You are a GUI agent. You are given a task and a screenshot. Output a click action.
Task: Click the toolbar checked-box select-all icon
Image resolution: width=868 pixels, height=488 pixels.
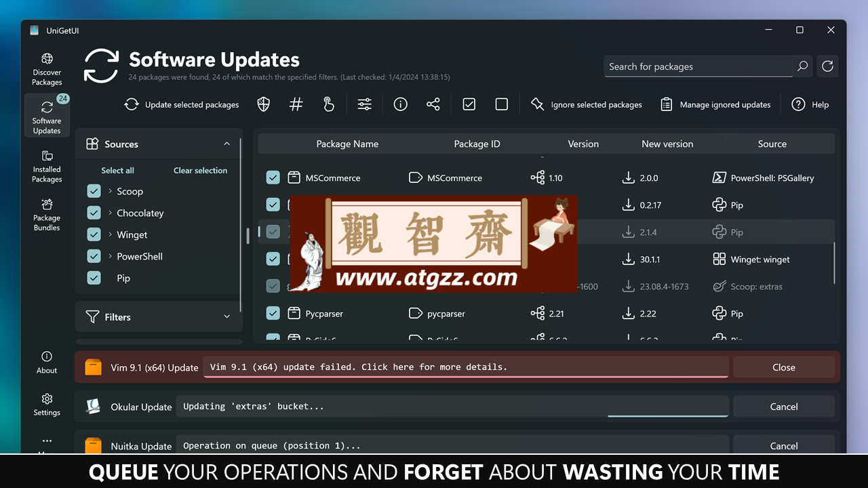pyautogui.click(x=469, y=104)
